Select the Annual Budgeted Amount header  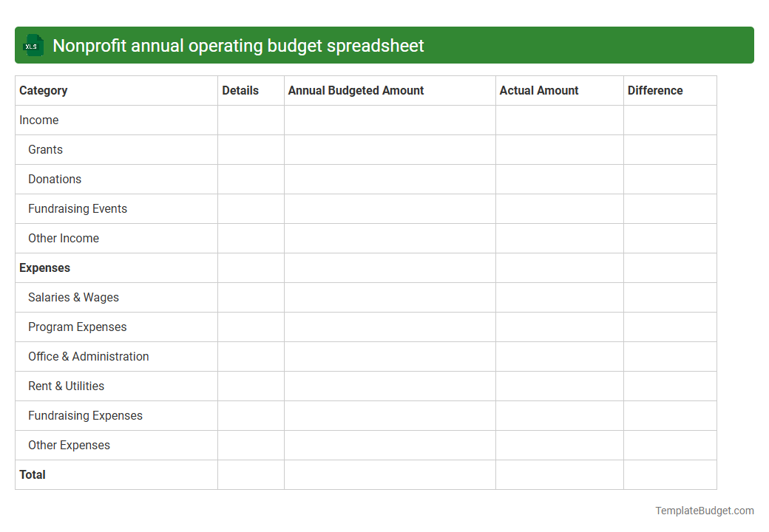point(356,90)
